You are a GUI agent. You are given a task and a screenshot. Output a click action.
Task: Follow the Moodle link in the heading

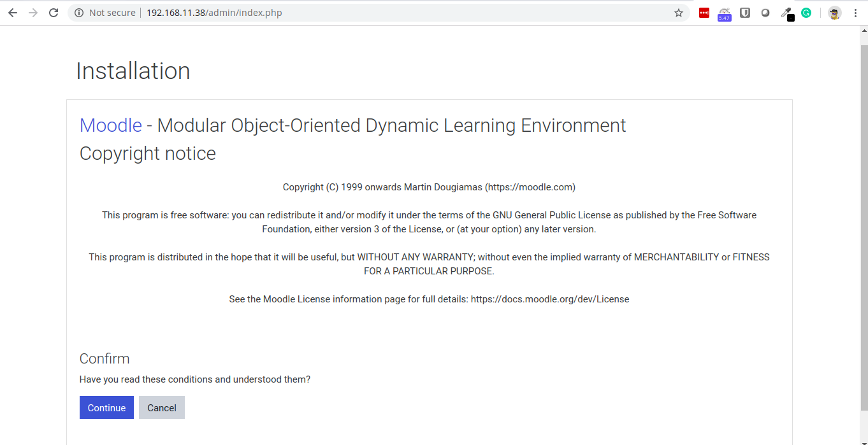click(x=110, y=125)
